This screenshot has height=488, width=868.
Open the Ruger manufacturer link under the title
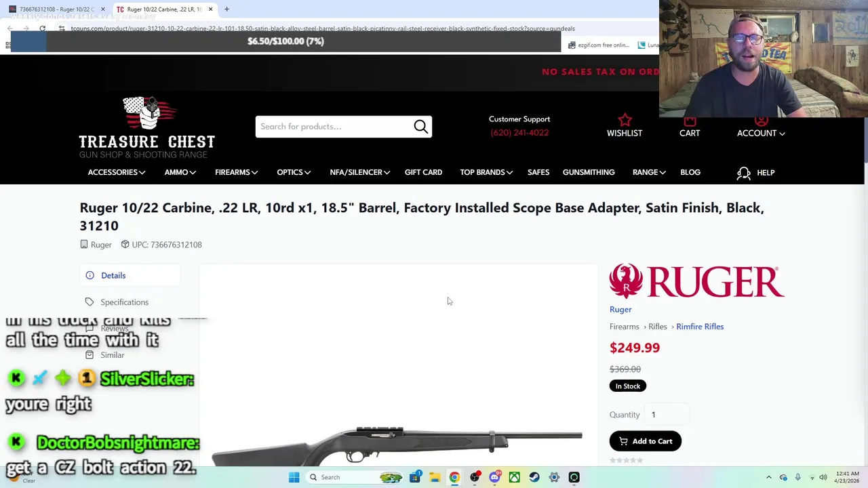[101, 245]
